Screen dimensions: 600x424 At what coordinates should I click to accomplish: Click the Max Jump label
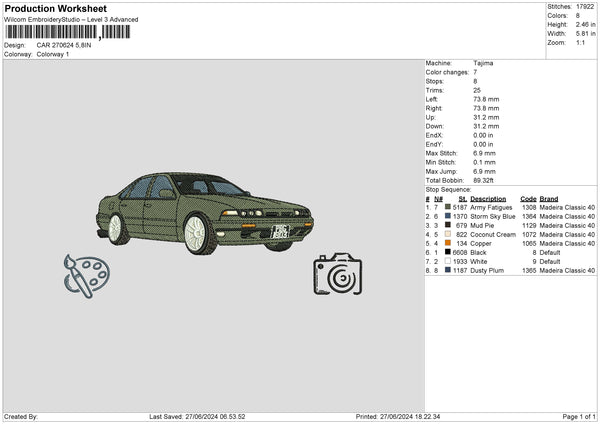click(x=441, y=171)
